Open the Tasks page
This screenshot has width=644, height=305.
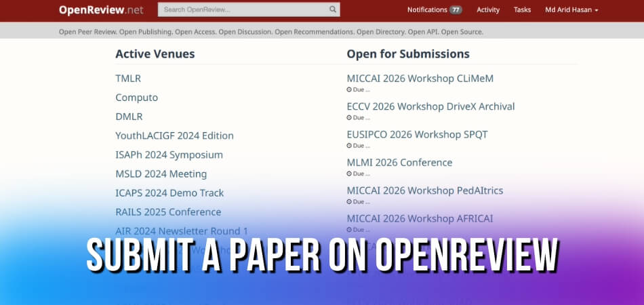click(x=522, y=10)
